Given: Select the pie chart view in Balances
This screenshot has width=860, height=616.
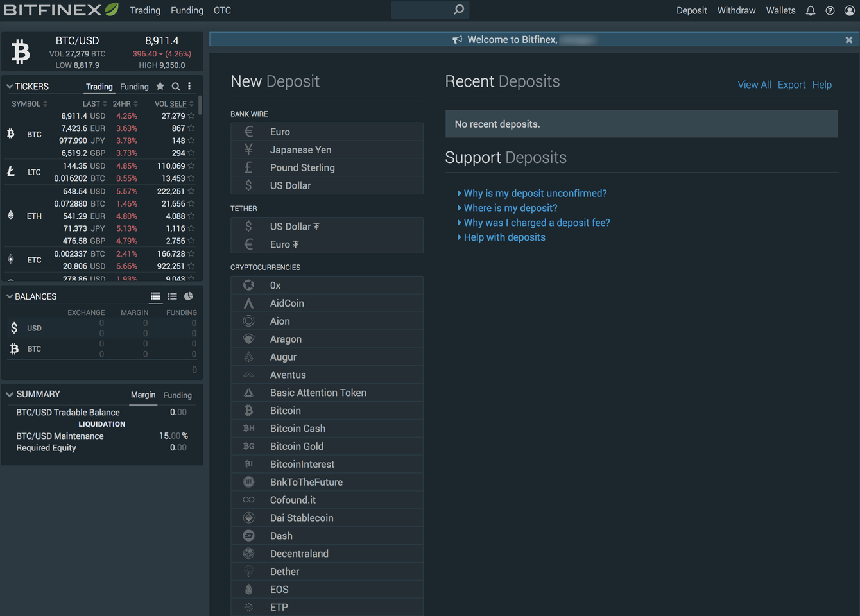Looking at the screenshot, I should tap(188, 296).
